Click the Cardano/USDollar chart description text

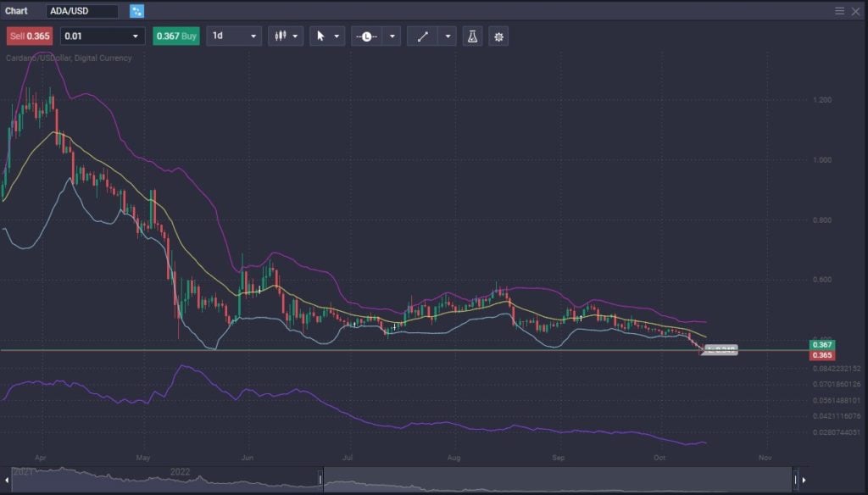tap(69, 58)
